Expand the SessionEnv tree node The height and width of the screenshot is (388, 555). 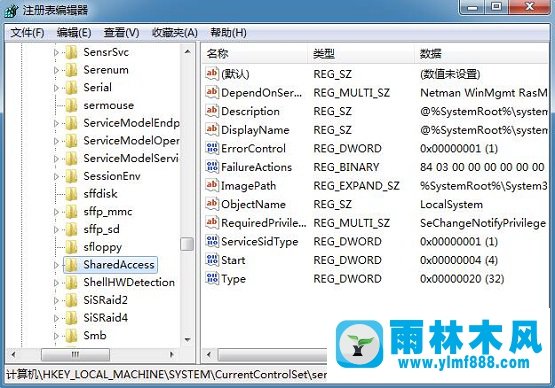point(56,176)
